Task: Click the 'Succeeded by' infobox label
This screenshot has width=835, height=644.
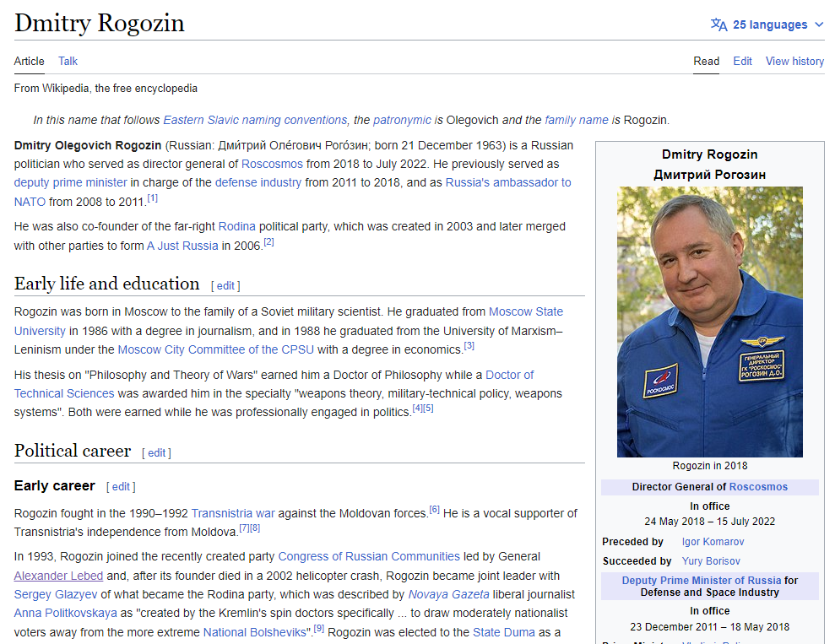Action: coord(637,561)
